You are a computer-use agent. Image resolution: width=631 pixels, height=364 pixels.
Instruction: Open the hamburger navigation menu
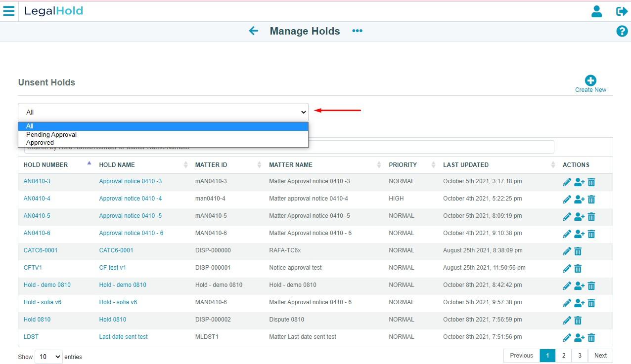pyautogui.click(x=9, y=10)
